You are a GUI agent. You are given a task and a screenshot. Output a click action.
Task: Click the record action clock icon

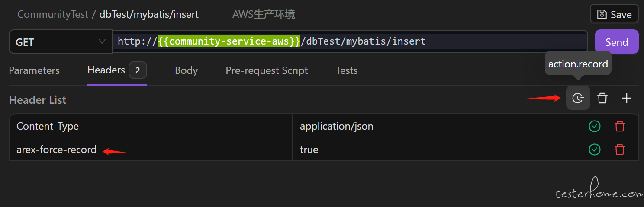(x=578, y=98)
